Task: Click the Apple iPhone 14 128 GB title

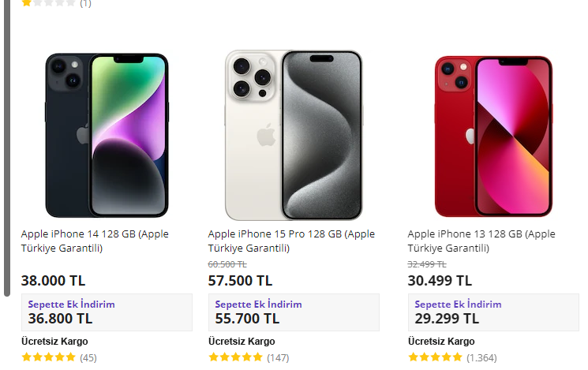Action: [x=95, y=241]
